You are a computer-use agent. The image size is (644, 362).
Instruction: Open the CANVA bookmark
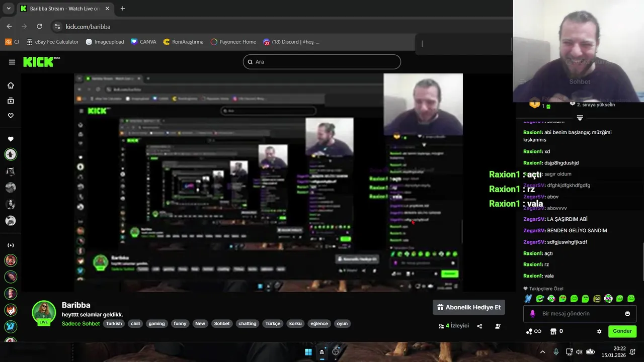[143, 42]
